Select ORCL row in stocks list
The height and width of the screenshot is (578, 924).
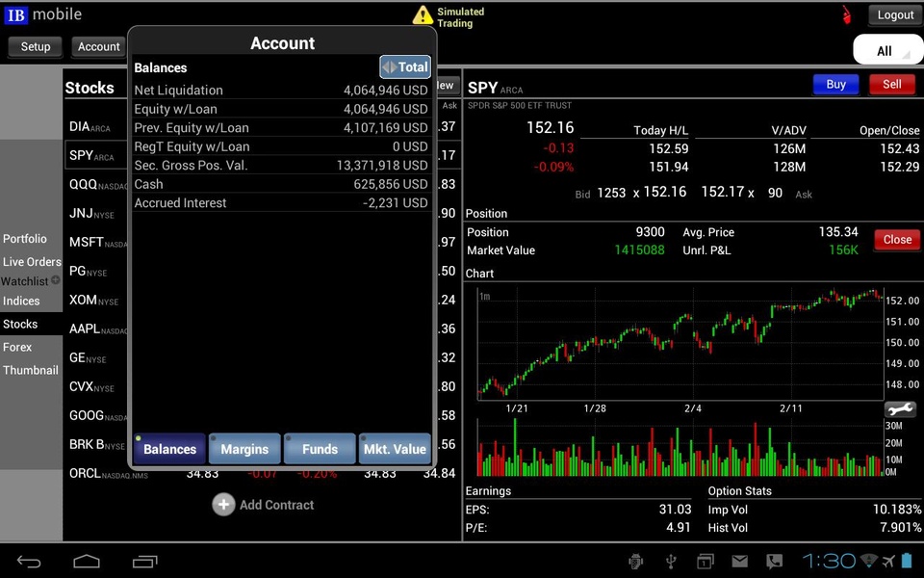pyautogui.click(x=262, y=474)
